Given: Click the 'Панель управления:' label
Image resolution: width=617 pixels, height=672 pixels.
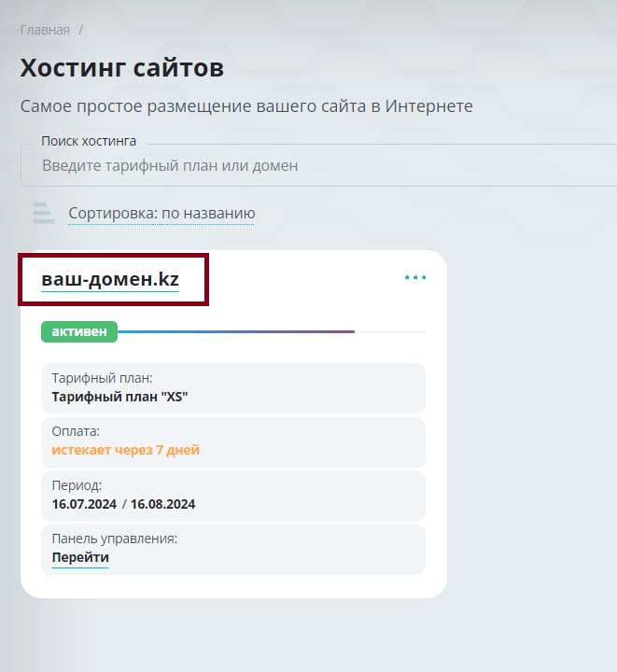Looking at the screenshot, I should click(x=115, y=539).
